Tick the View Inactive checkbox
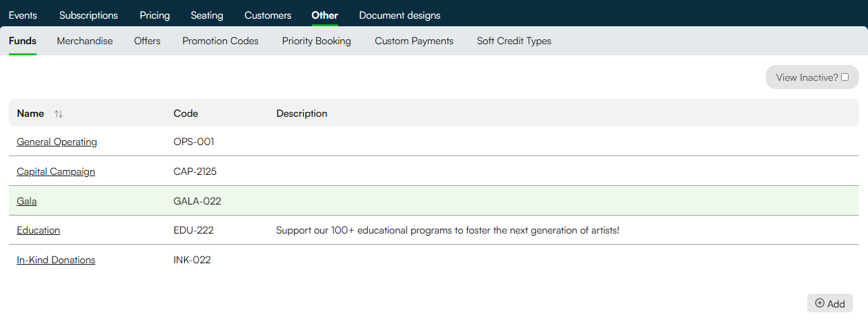868x322 pixels. (x=845, y=77)
